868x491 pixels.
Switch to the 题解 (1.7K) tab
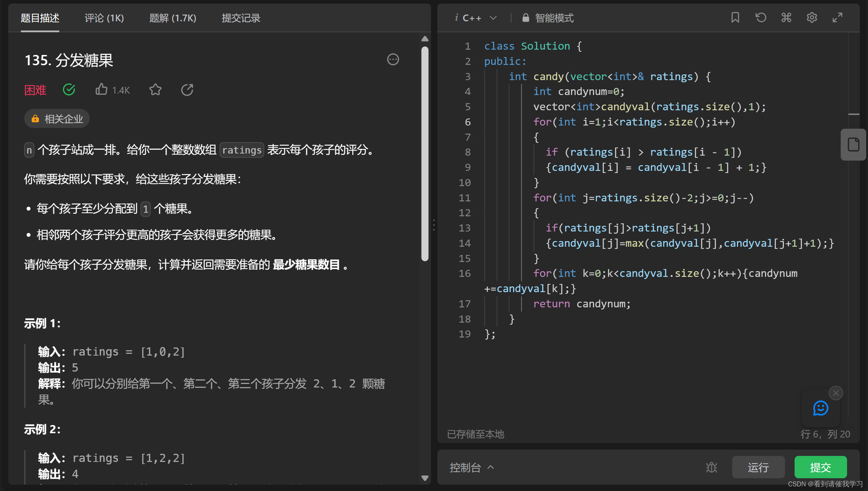(173, 18)
